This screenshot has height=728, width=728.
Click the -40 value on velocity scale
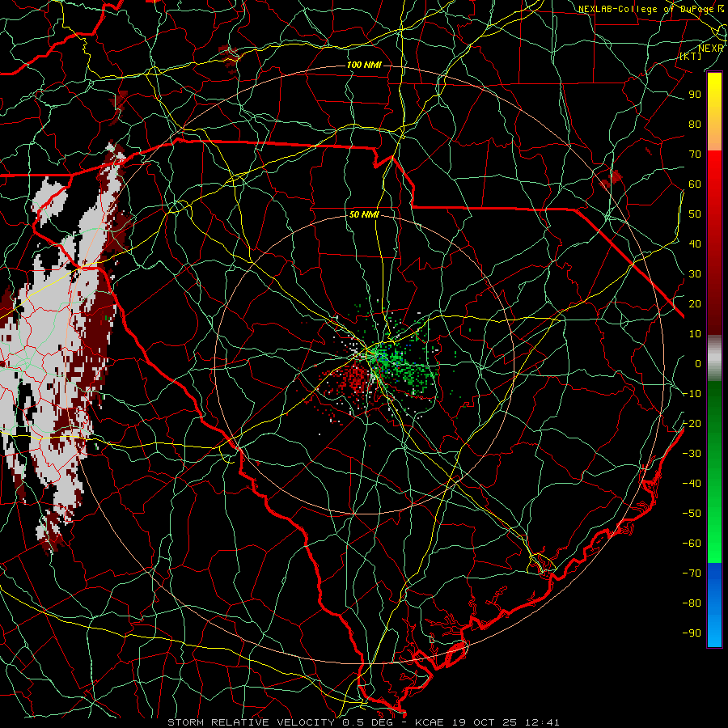pyautogui.click(x=692, y=484)
